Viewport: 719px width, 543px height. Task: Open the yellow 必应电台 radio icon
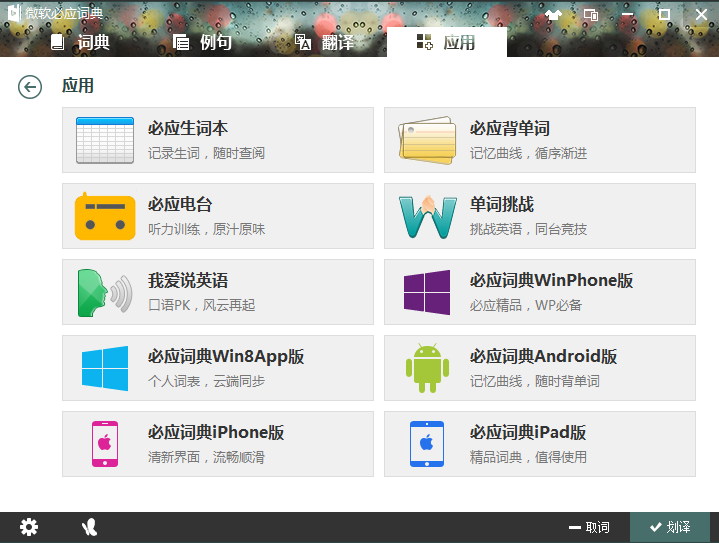click(105, 216)
